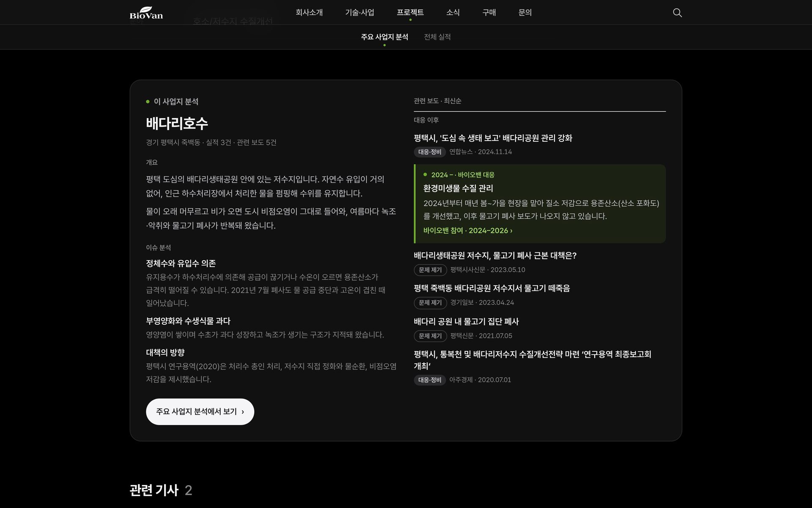Viewport: 812px width, 508px height.
Task: Go to BioVan logo home
Action: coord(146,13)
